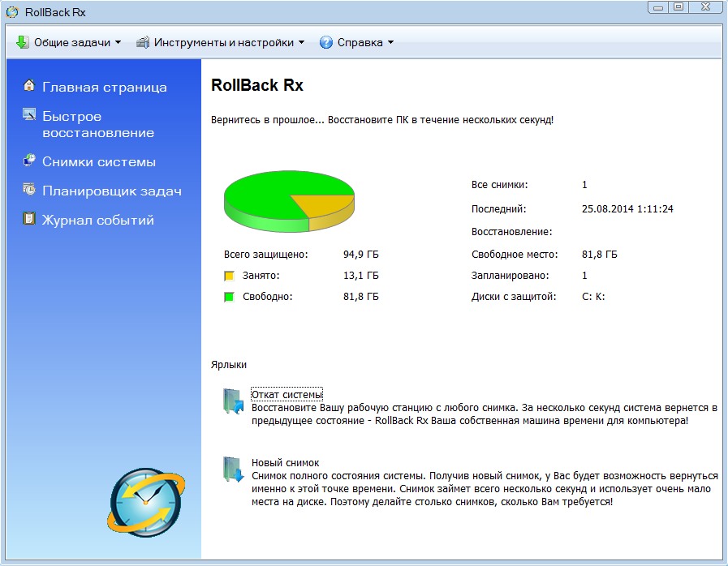The width and height of the screenshot is (728, 566).
Task: Expand the Общие задачи dropdown arrow
Action: pos(118,42)
